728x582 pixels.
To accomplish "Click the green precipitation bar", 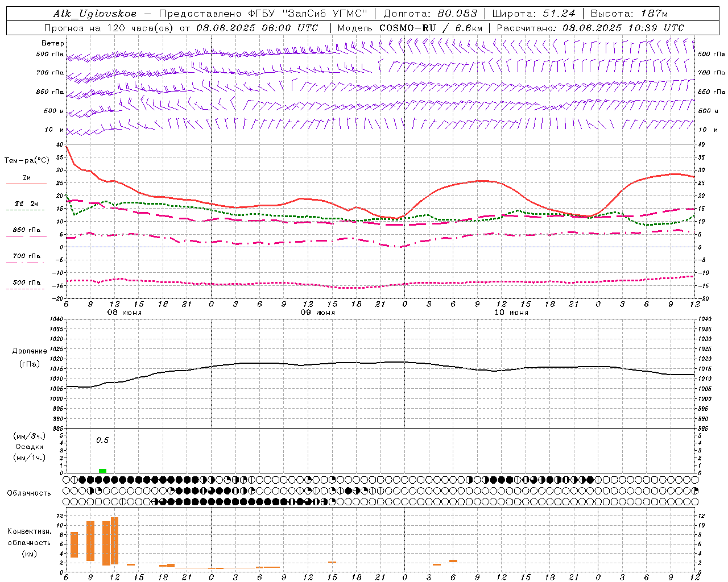I will click(102, 471).
